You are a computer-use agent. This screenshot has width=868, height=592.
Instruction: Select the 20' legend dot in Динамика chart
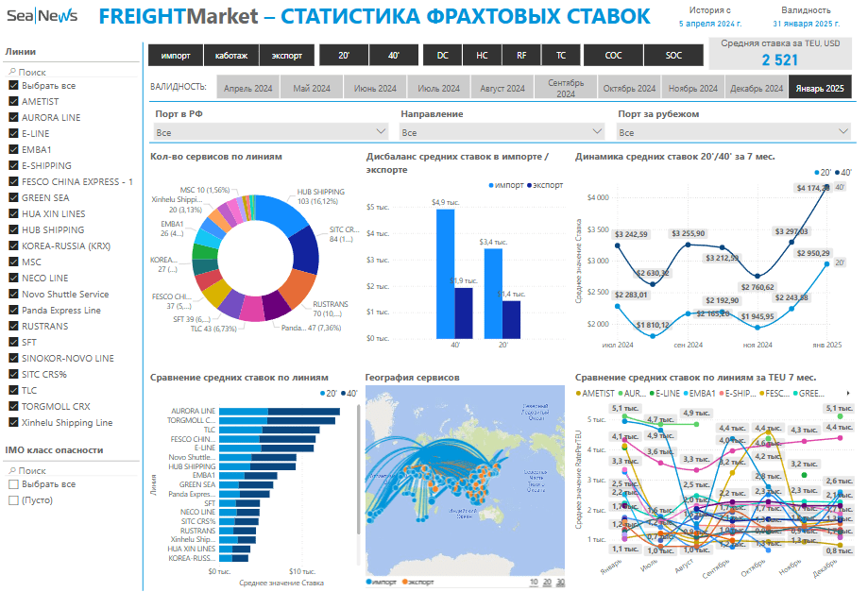click(x=817, y=173)
